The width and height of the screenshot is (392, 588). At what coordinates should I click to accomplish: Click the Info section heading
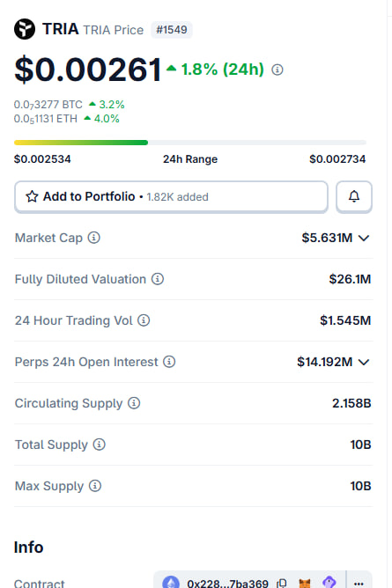point(28,548)
